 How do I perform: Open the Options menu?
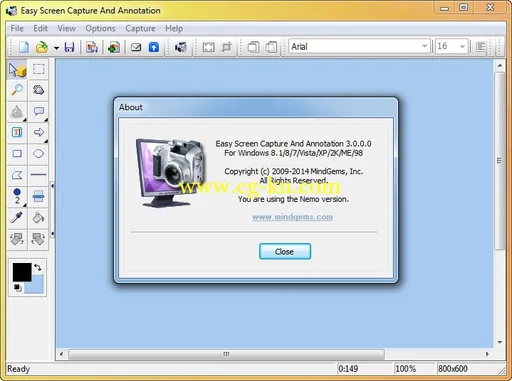(x=100, y=28)
